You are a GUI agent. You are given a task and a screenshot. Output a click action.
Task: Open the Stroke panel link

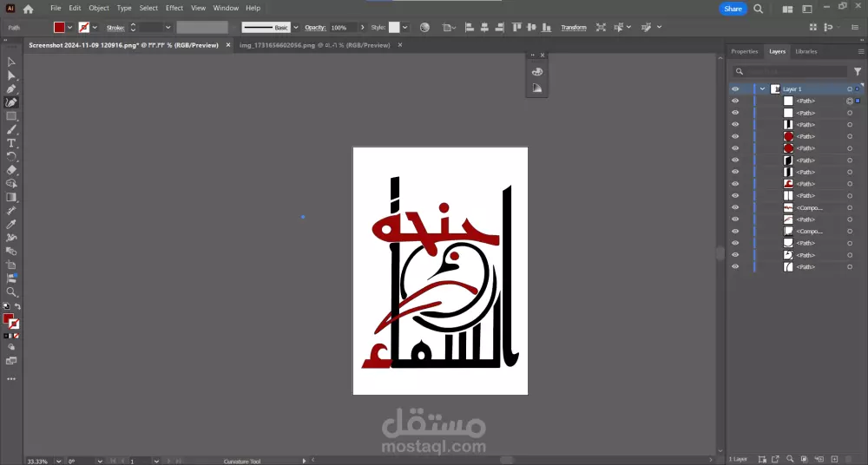coord(115,28)
